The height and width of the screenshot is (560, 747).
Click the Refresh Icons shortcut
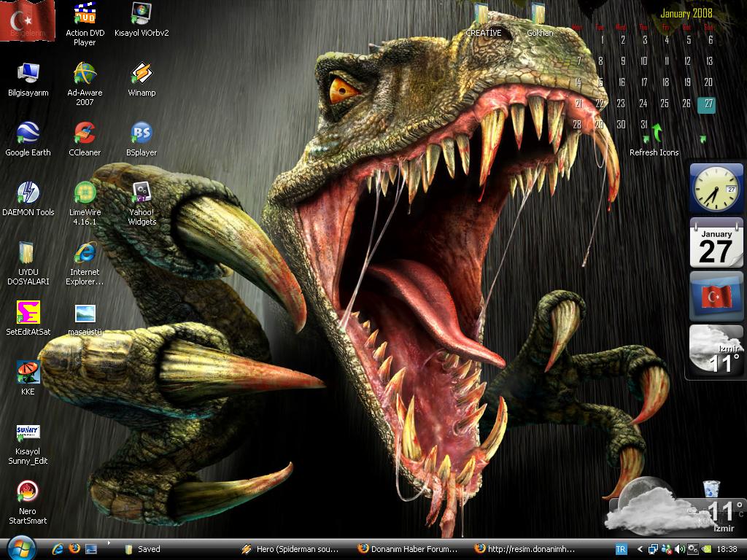(x=654, y=140)
